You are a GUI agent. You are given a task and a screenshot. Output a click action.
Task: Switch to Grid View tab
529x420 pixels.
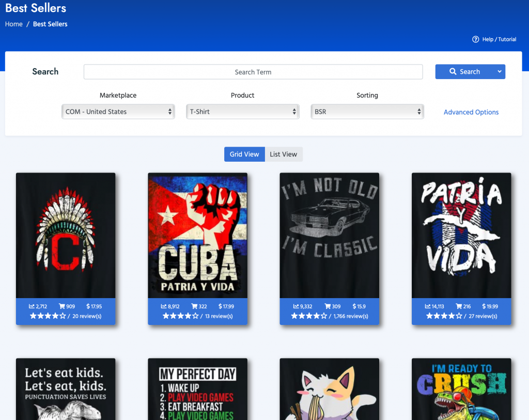click(x=244, y=154)
